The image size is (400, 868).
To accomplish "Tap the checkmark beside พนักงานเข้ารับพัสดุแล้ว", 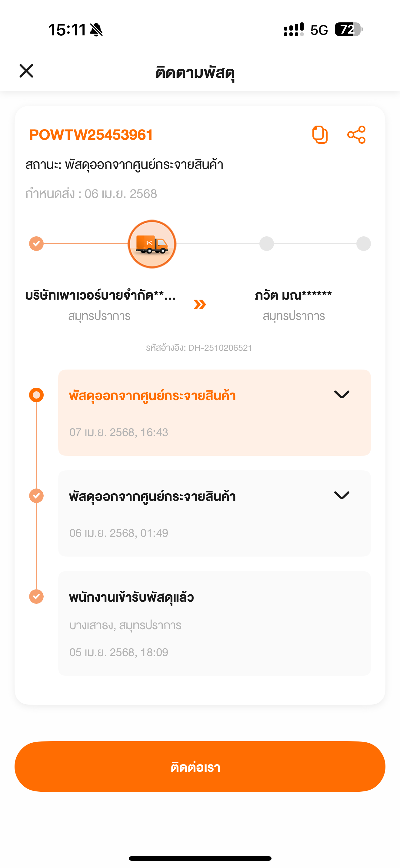I will pos(36,597).
